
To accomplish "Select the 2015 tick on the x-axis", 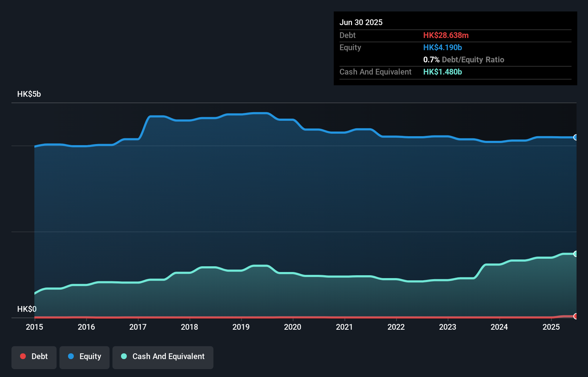I will pos(34,327).
